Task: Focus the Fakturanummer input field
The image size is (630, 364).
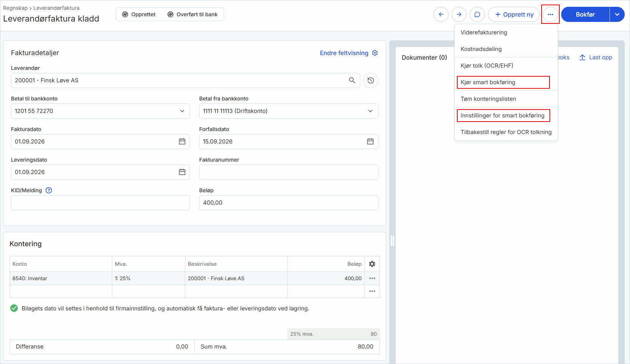Action: tap(288, 172)
